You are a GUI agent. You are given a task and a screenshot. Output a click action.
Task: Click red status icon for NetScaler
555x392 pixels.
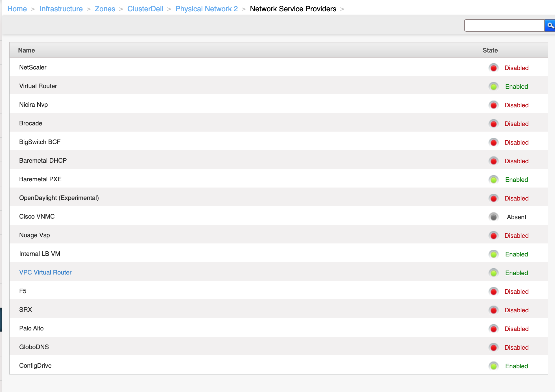tap(493, 68)
